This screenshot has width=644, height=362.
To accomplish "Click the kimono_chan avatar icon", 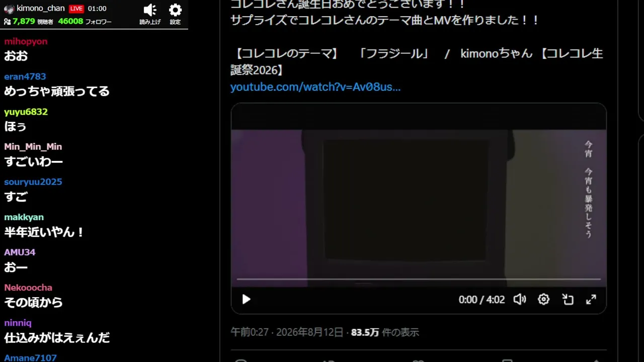I will point(9,9).
